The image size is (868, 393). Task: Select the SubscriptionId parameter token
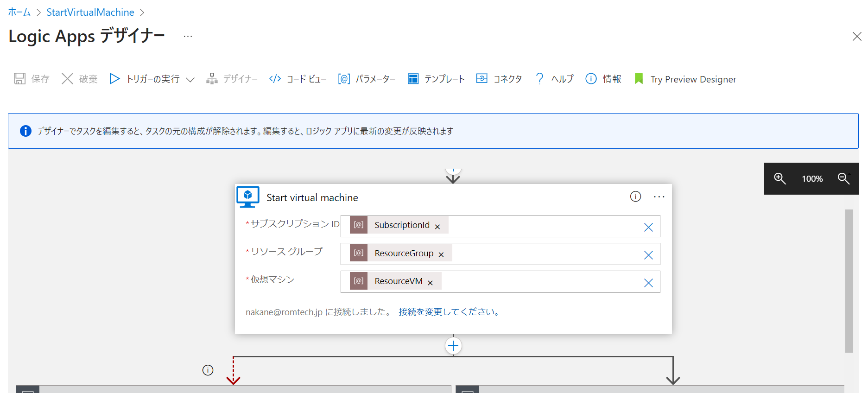coord(399,225)
